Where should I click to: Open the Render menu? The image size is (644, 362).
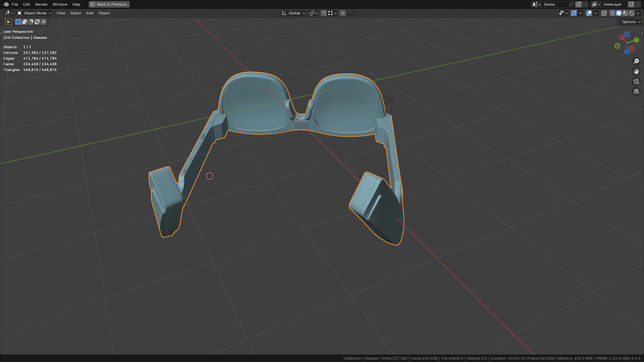pyautogui.click(x=41, y=4)
